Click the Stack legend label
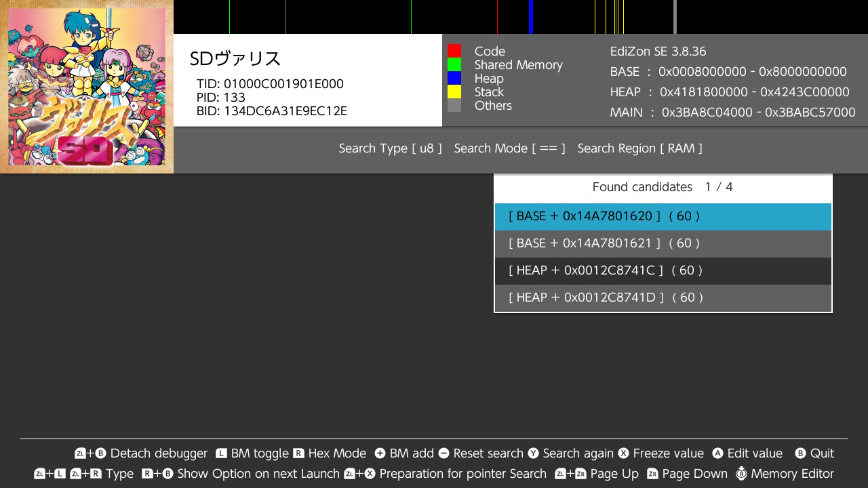Viewport: 868px width, 488px height. 489,92
